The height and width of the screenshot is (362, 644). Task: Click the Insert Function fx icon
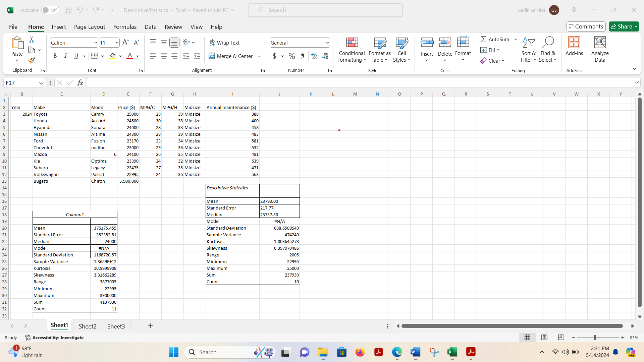click(x=80, y=83)
